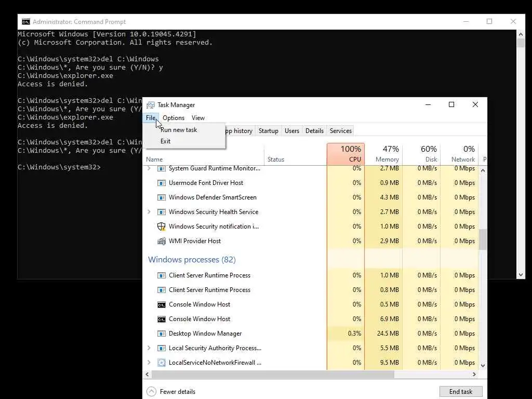Open the File menu in Task Manager
Screen dimensions: 532x399
pyautogui.click(x=151, y=118)
